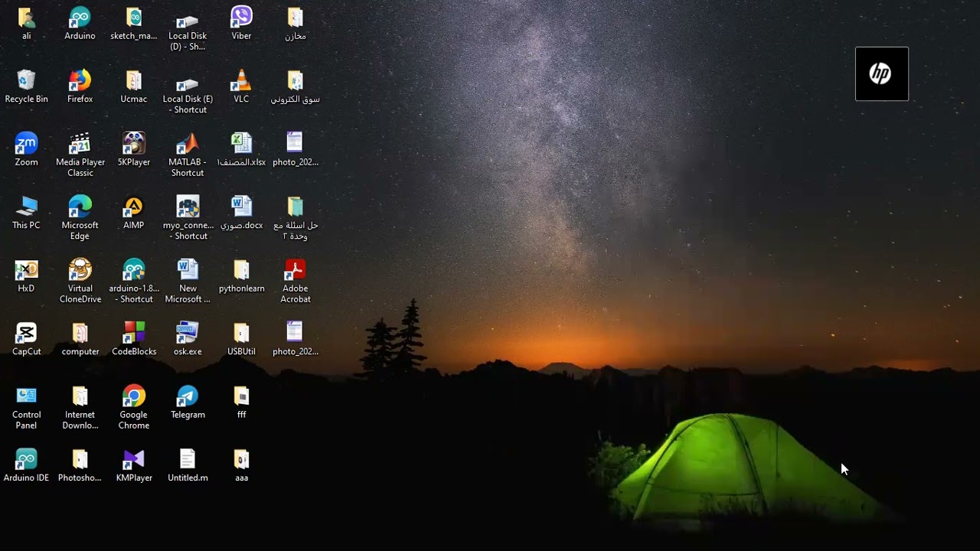Select the aaa folder icon
The image size is (980, 551).
(x=241, y=458)
